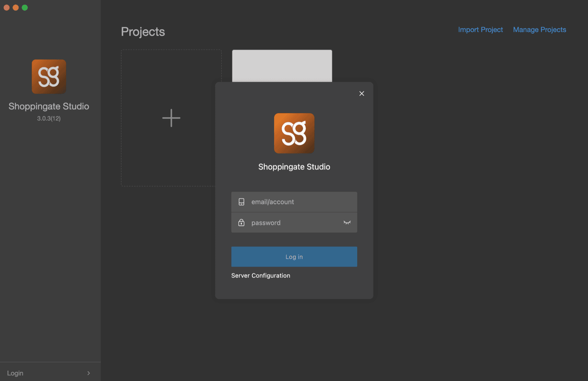
Task: Open Server Configuration link
Action: [x=261, y=275]
